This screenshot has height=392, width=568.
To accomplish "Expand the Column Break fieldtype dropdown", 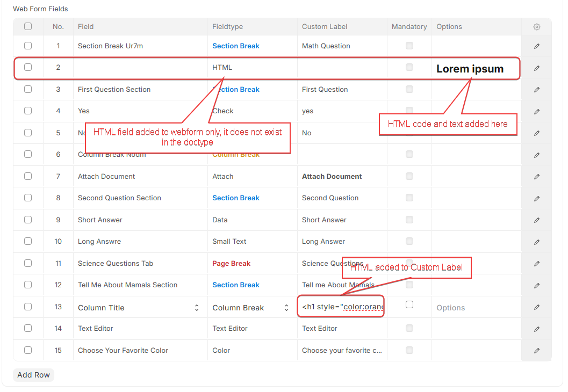I will tap(251, 308).
